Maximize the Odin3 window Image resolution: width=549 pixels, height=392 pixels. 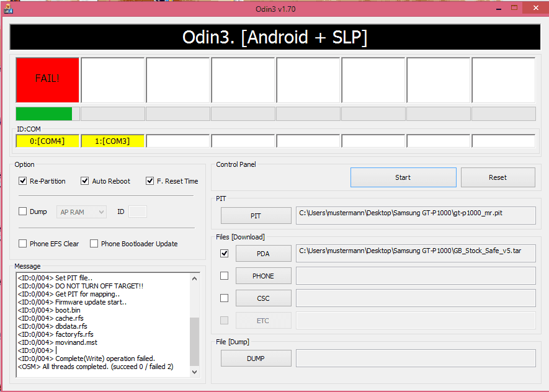point(514,9)
